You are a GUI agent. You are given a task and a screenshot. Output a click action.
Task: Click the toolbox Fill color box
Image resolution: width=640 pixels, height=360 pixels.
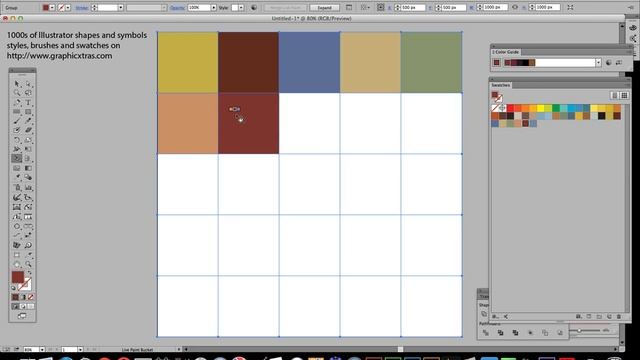[18, 277]
